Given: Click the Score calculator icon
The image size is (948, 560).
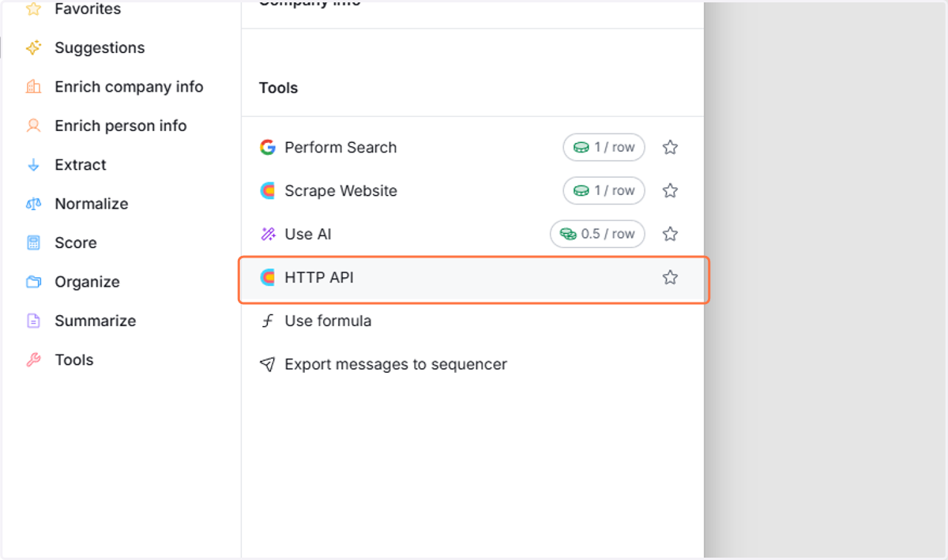Looking at the screenshot, I should 33,242.
